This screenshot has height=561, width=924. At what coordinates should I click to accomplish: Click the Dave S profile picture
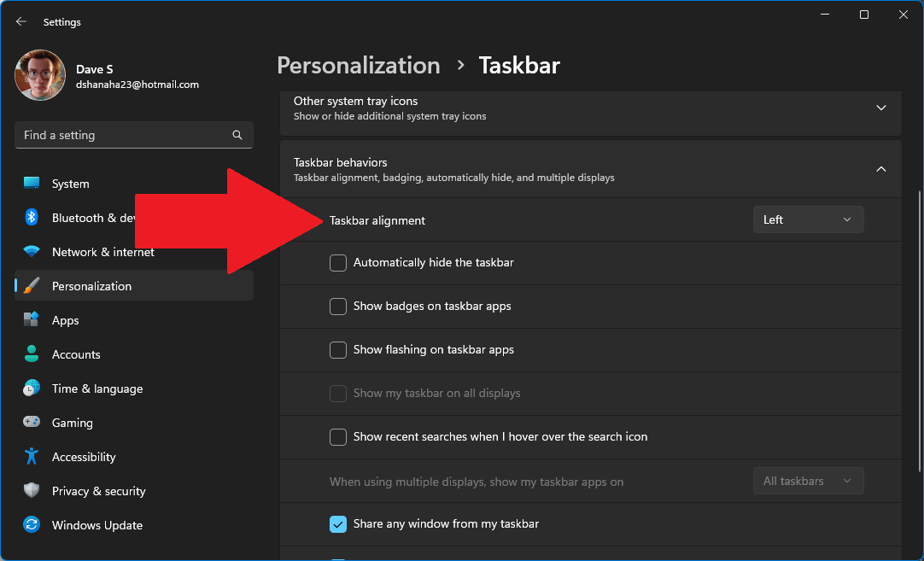[39, 75]
